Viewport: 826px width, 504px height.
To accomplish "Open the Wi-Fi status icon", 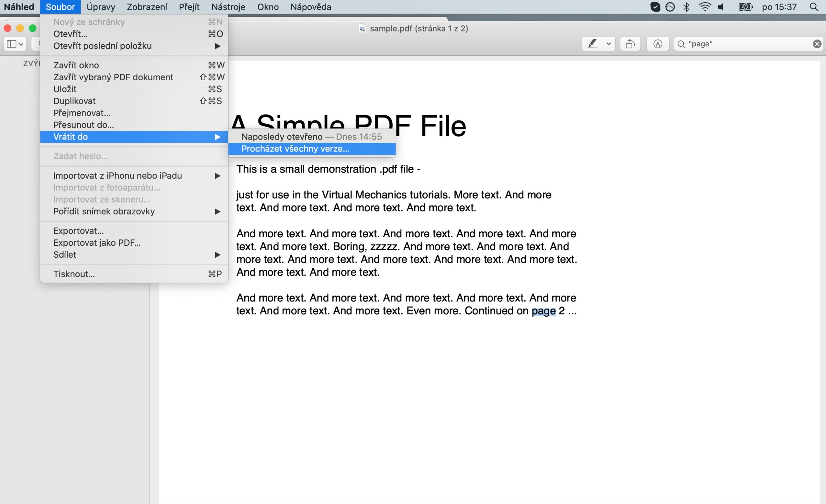I will tap(705, 7).
